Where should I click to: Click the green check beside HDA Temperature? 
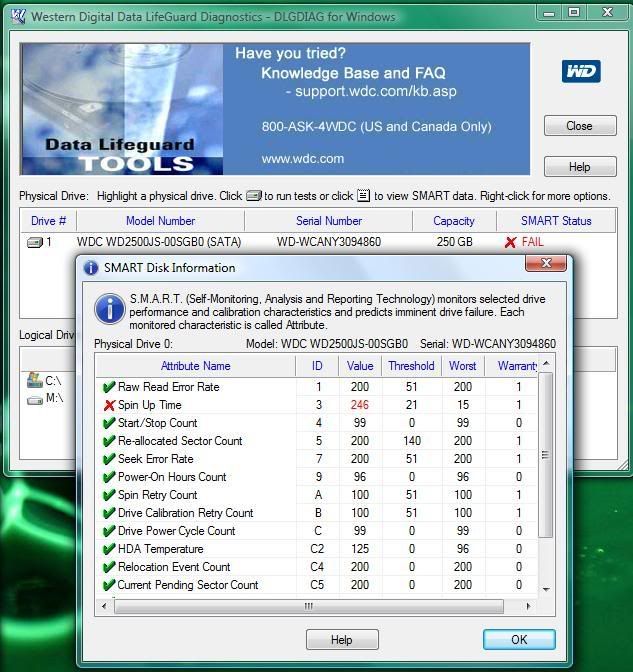point(109,549)
